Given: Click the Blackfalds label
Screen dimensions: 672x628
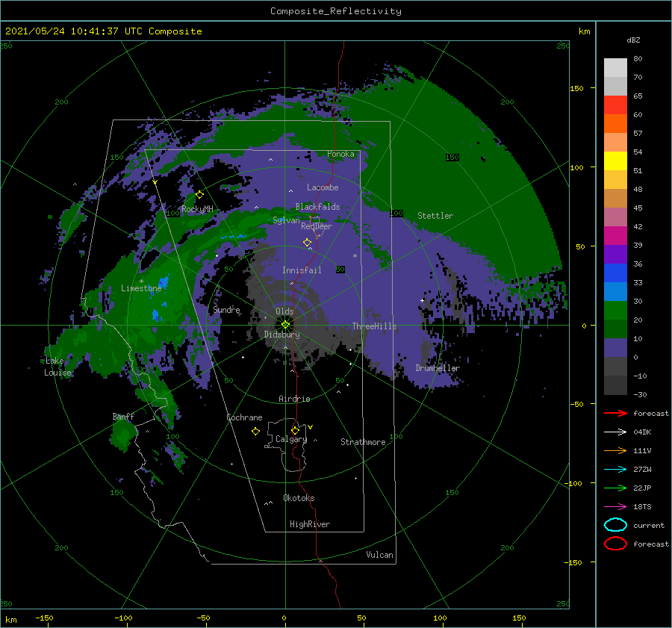Looking at the screenshot, I should point(317,207).
